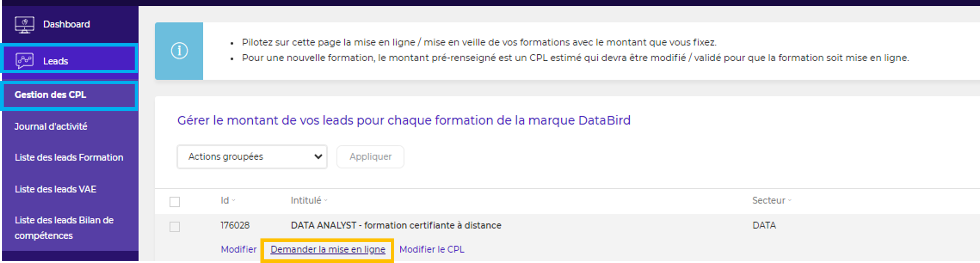Click Modifier for the Data Analyst formation
This screenshot has width=980, height=263.
(x=238, y=250)
